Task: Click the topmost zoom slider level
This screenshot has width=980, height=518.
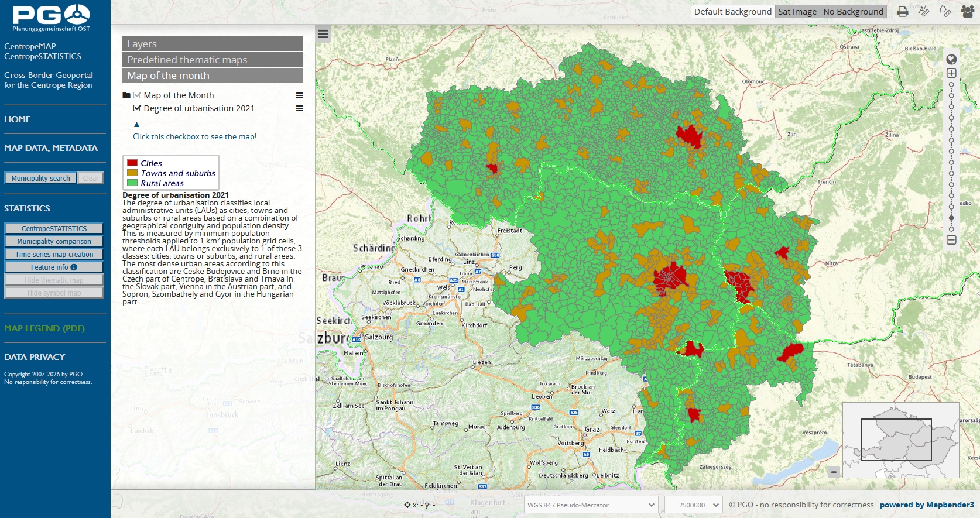Action: tap(951, 84)
